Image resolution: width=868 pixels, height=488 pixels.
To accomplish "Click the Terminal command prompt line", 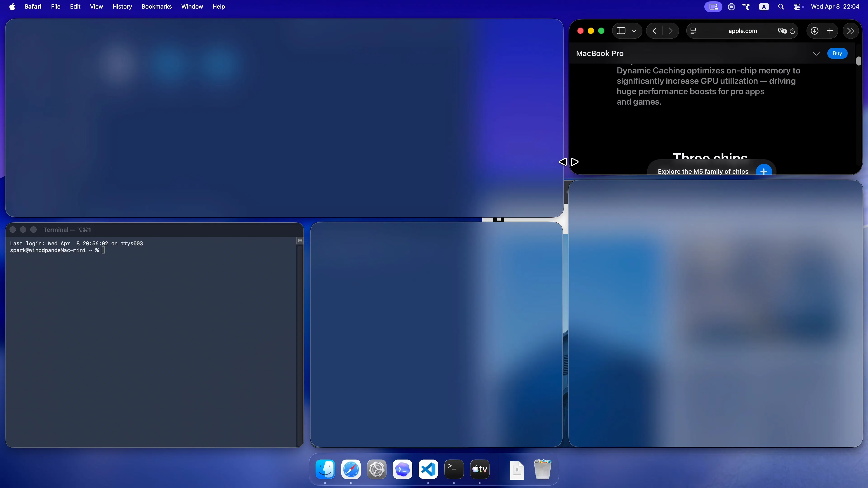I will (x=57, y=250).
